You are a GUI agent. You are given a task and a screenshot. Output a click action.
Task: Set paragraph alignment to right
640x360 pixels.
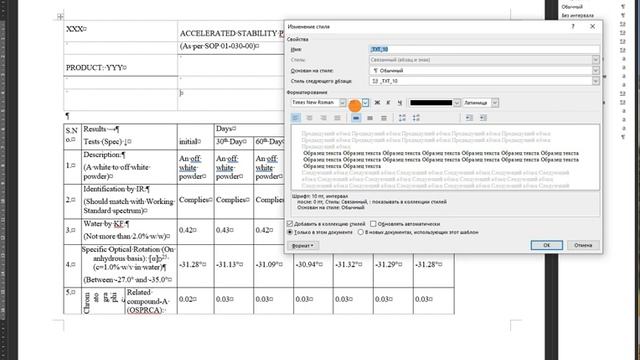(x=323, y=118)
